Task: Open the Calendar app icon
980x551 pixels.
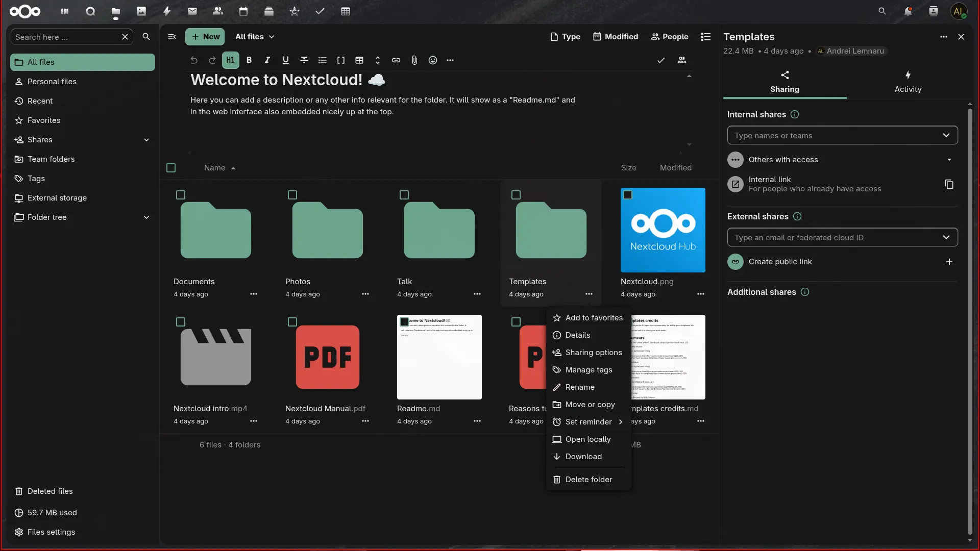Action: pyautogui.click(x=243, y=11)
